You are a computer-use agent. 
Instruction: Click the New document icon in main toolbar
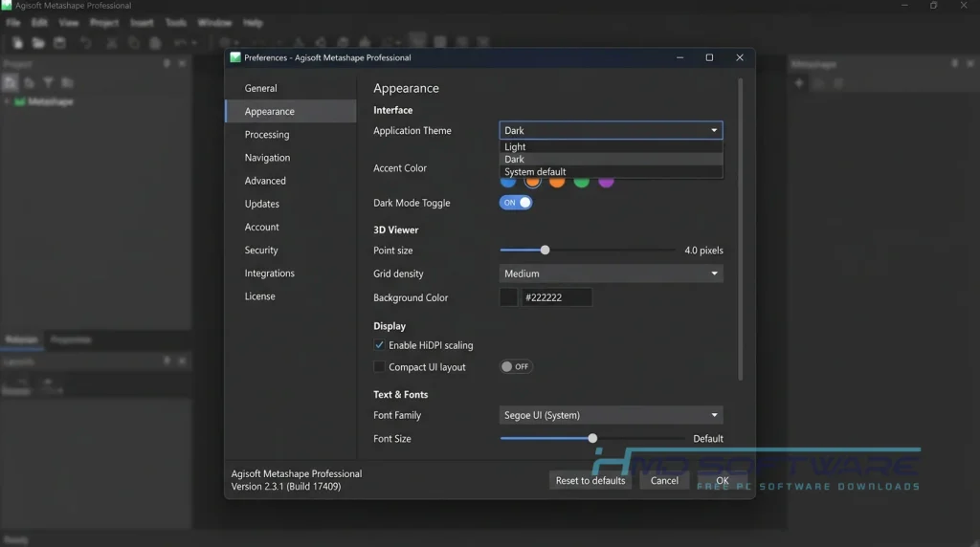pyautogui.click(x=17, y=42)
